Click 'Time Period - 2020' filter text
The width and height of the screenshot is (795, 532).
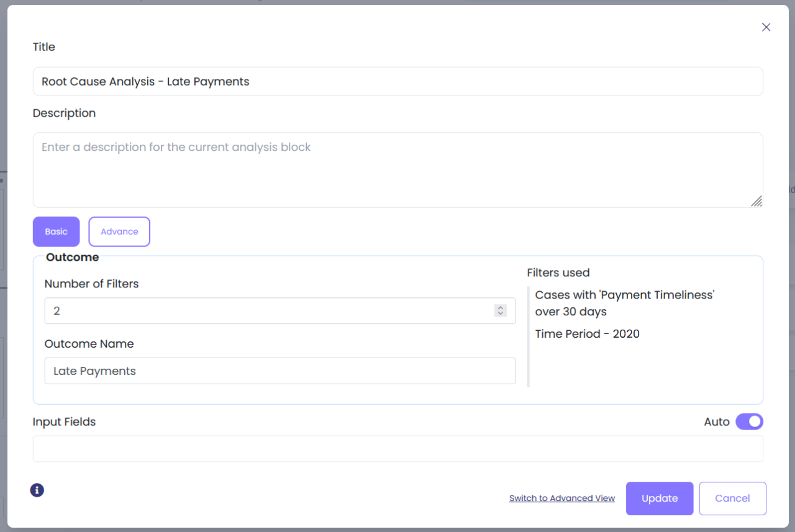(588, 334)
